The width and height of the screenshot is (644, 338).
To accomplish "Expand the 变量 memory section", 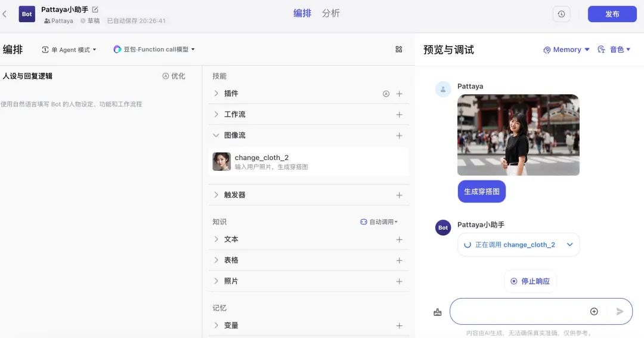I will coord(216,325).
